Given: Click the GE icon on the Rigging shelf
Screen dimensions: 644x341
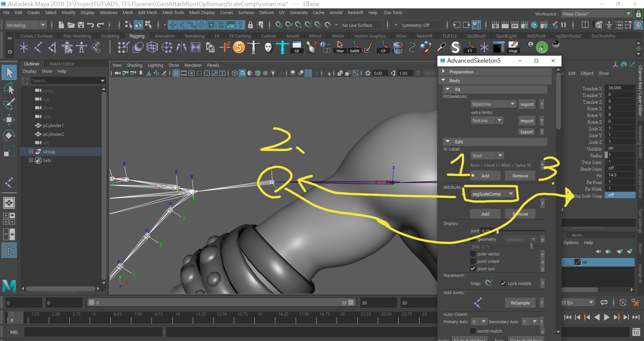Looking at the screenshot, I should point(297,47).
